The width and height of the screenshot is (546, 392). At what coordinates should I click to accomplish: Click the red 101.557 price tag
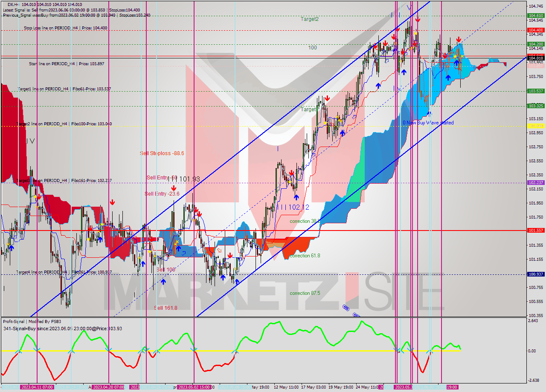point(536,230)
